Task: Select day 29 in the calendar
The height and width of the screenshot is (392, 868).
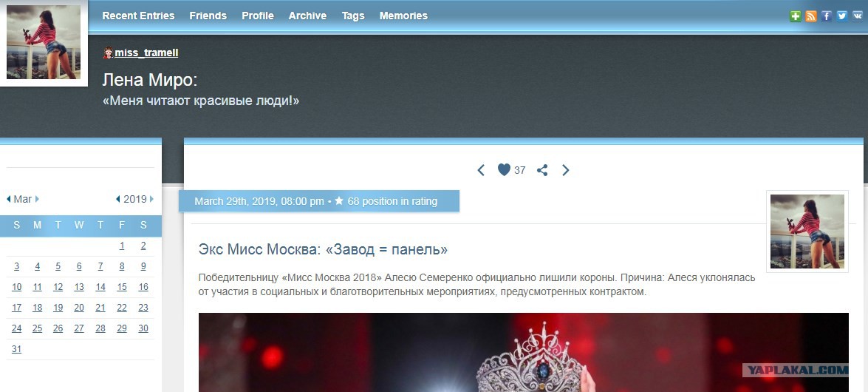Action: 122,328
